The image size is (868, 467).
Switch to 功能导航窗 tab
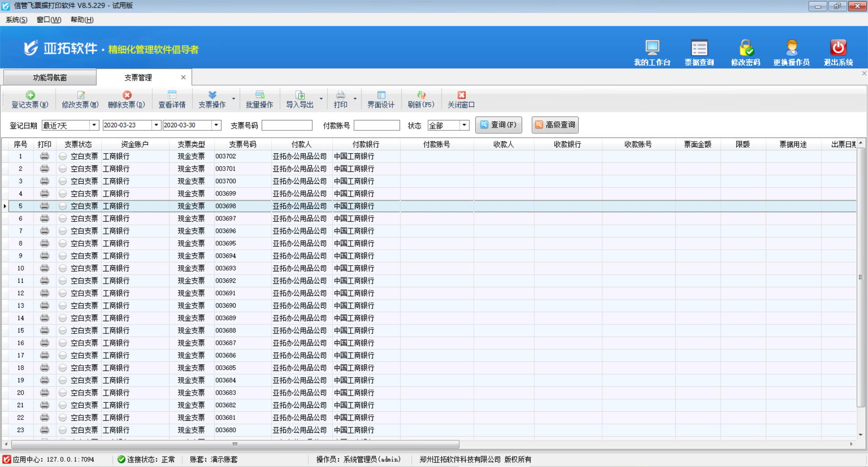coord(50,78)
